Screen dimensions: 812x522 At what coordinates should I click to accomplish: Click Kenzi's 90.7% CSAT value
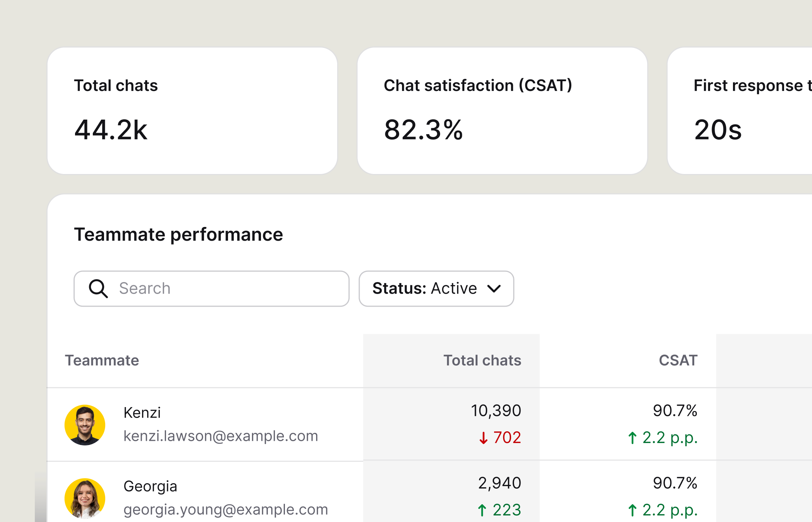(x=675, y=411)
